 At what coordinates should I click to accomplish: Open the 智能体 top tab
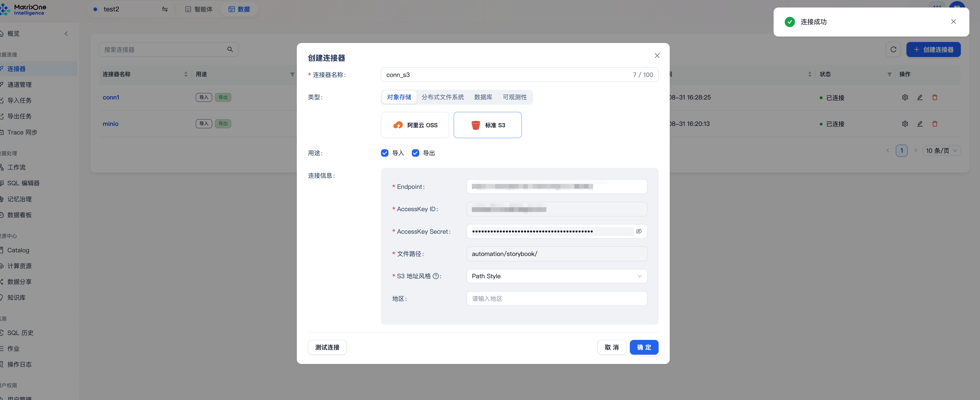(x=199, y=9)
